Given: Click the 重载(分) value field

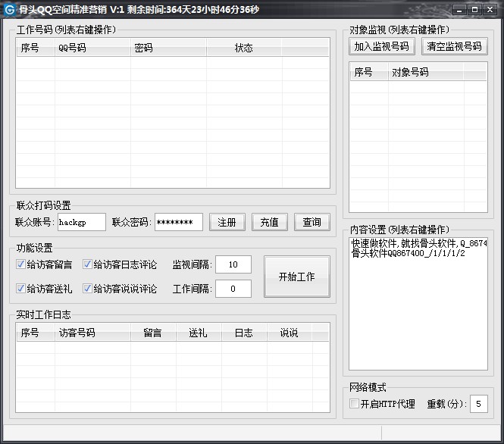Looking at the screenshot, I should coord(478,404).
